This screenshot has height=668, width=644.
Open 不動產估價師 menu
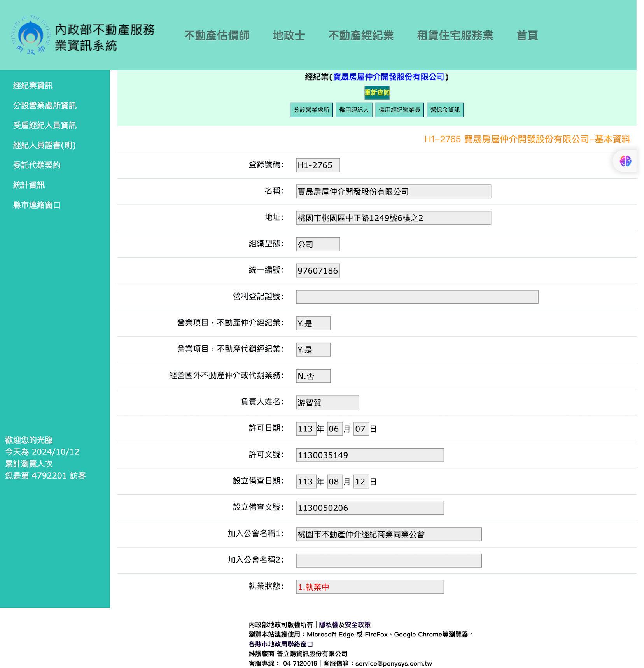(217, 35)
